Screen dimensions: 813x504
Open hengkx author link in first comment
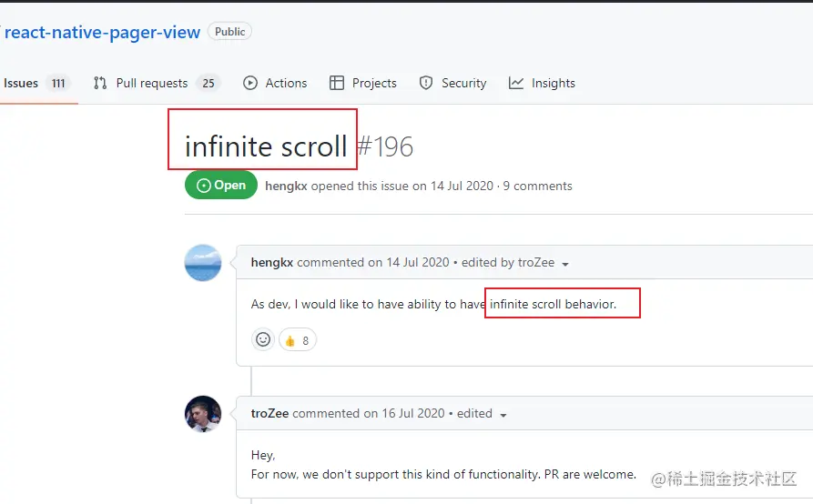pos(272,263)
